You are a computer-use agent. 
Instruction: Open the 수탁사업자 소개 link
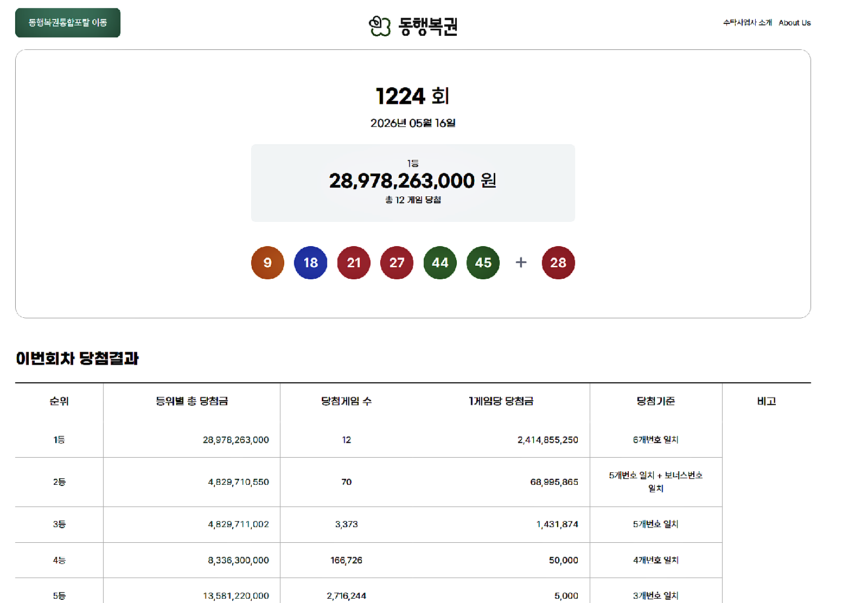pyautogui.click(x=747, y=23)
